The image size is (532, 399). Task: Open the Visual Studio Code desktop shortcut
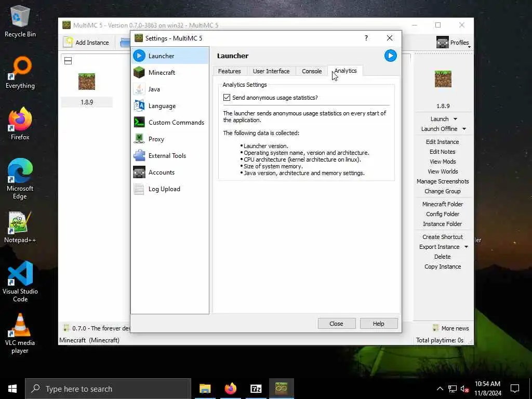point(20,282)
